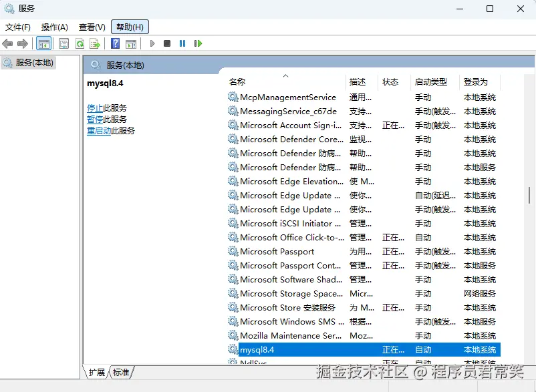The height and width of the screenshot is (392, 536).
Task: Click the 暂停 link to pause service
Action: tap(95, 119)
